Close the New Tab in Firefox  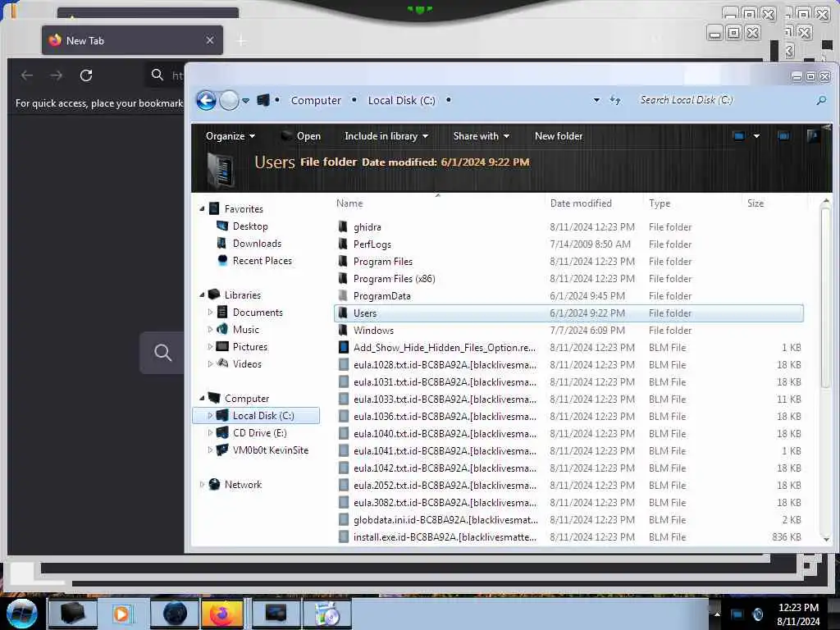(x=210, y=40)
